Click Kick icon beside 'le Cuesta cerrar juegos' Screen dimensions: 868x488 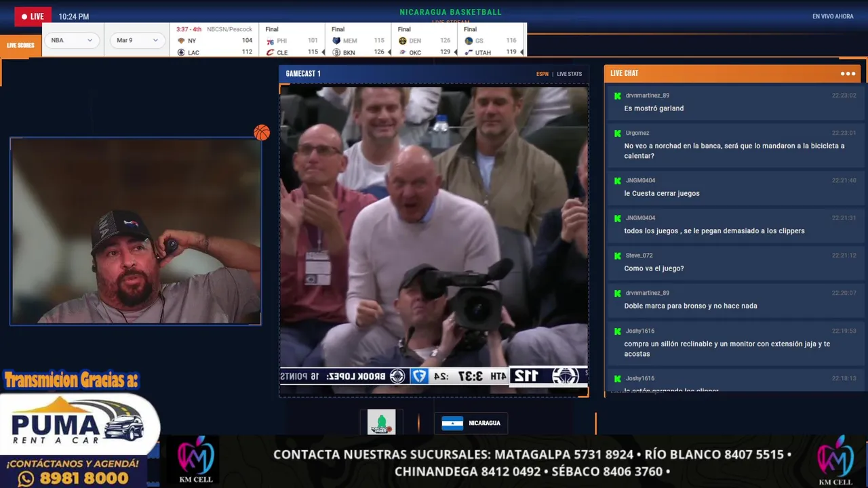point(617,180)
